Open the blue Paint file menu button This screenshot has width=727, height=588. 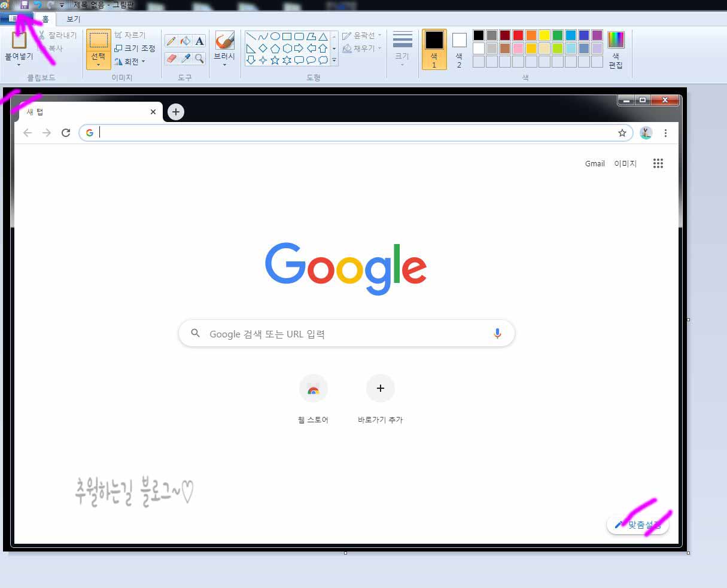(x=17, y=19)
